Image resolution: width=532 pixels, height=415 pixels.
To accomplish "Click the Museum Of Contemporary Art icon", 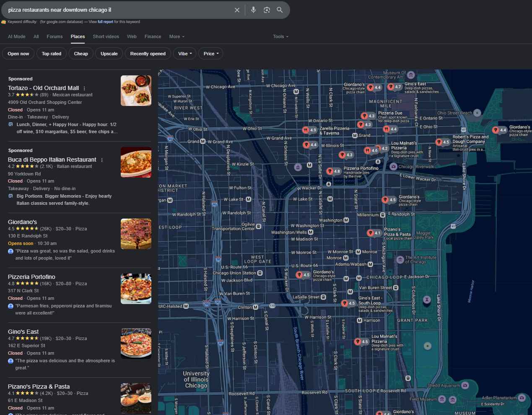I will 411,75.
